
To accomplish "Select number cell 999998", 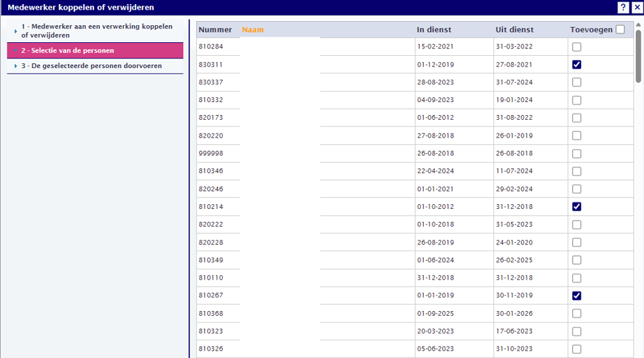I will 211,153.
